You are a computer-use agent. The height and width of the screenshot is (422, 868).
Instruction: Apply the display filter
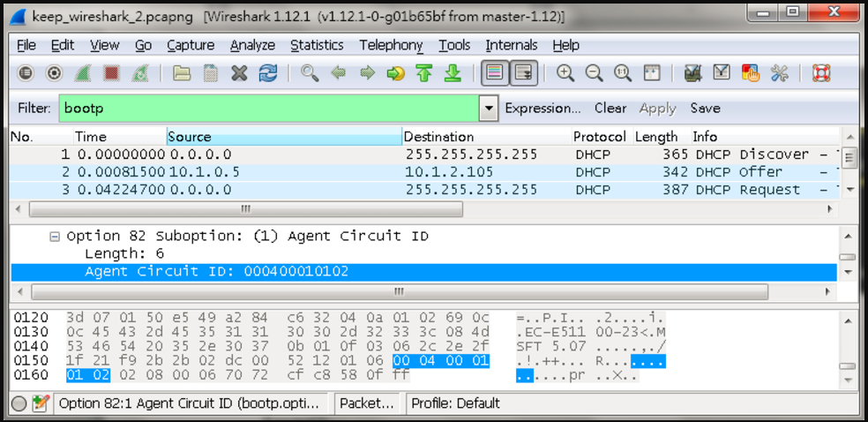coord(658,108)
